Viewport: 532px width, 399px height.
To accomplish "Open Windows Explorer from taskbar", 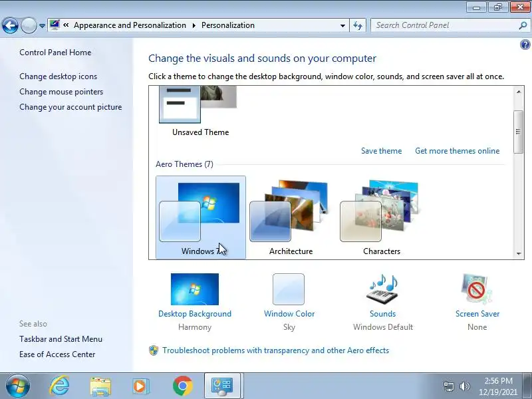I will coord(100,386).
